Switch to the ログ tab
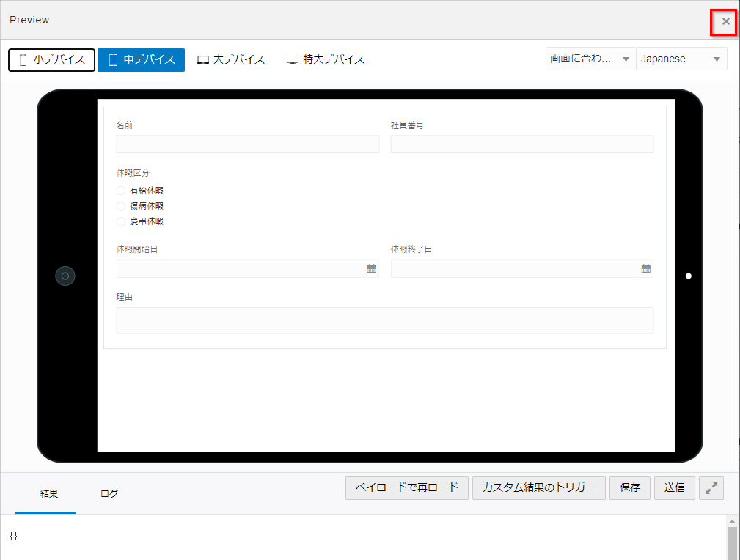 (109, 493)
